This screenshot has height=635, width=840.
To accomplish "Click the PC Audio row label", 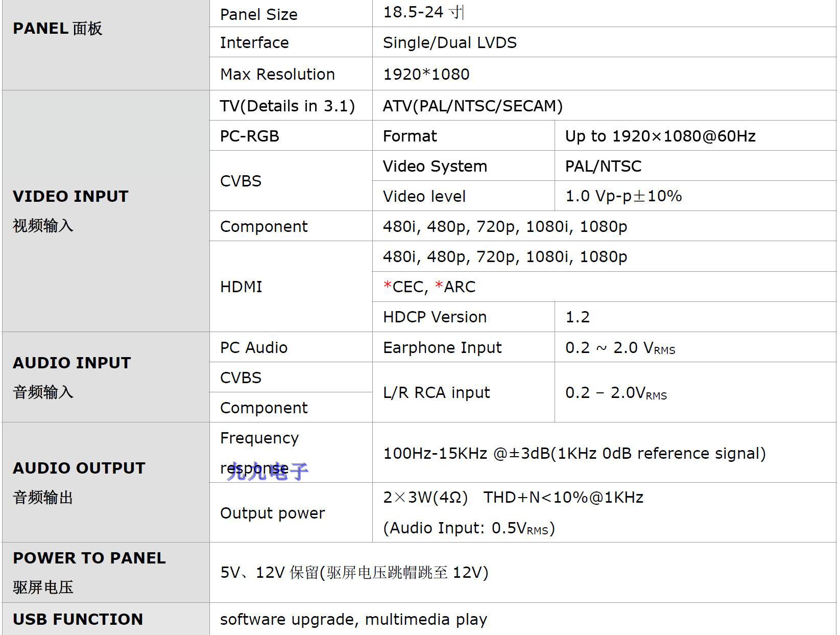I will [x=254, y=347].
